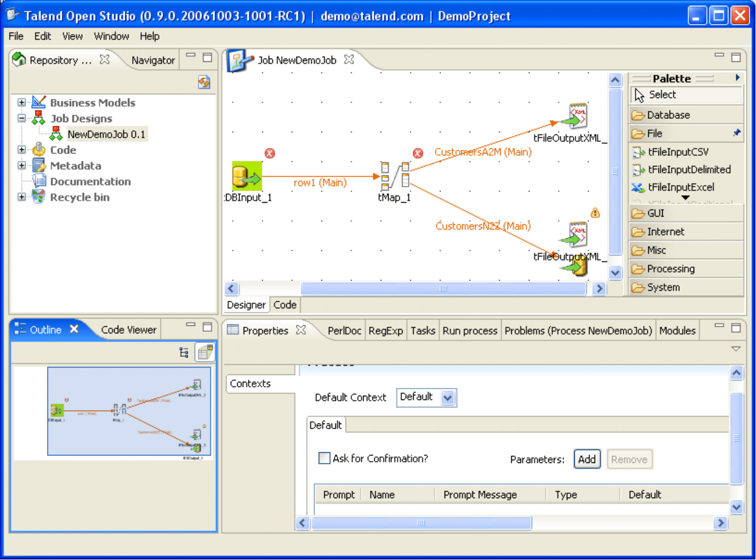Click the horizontal scrollbar under the job canvas
Image resolution: width=756 pixels, height=560 pixels.
[x=443, y=289]
